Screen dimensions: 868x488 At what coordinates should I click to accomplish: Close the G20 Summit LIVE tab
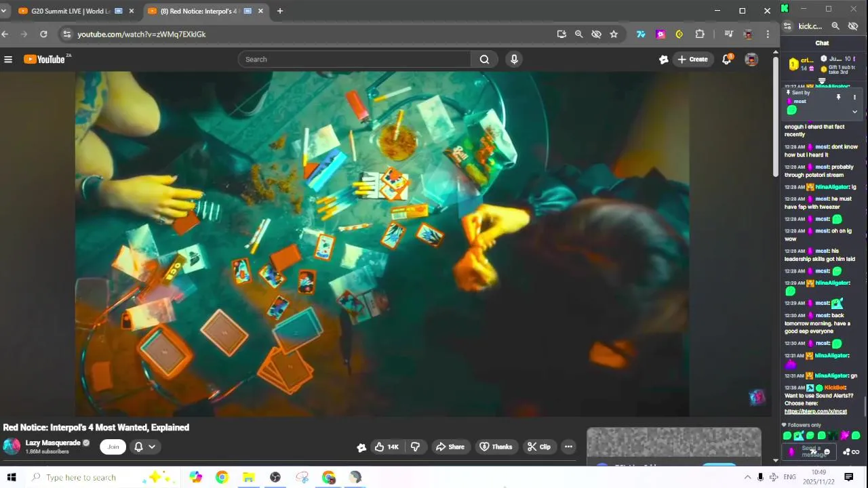pyautogui.click(x=132, y=11)
